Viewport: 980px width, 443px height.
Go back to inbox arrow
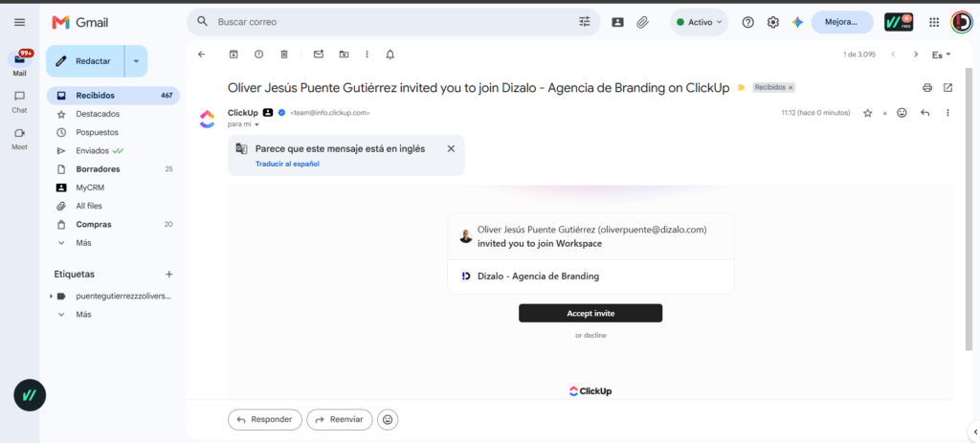pyautogui.click(x=201, y=55)
